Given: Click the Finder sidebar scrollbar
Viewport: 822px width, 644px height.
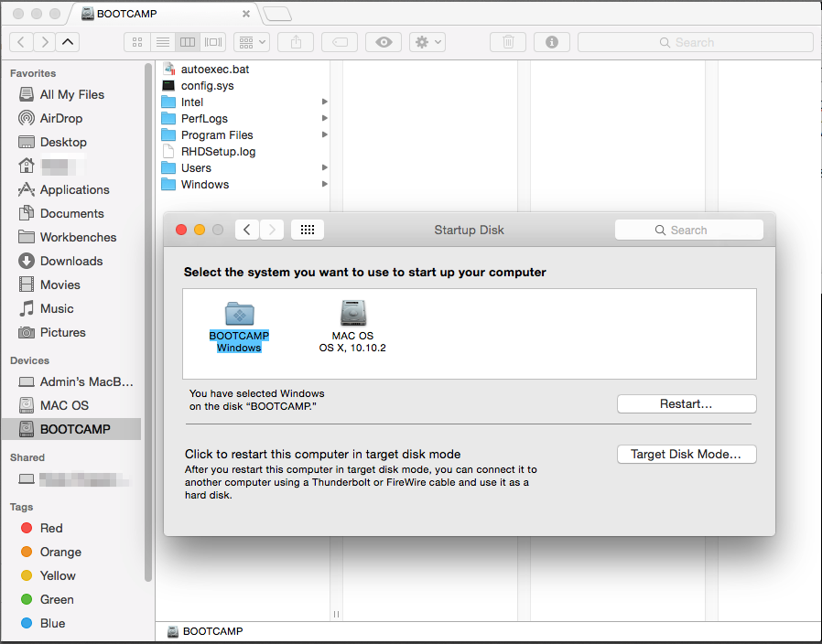Looking at the screenshot, I should click(148, 322).
